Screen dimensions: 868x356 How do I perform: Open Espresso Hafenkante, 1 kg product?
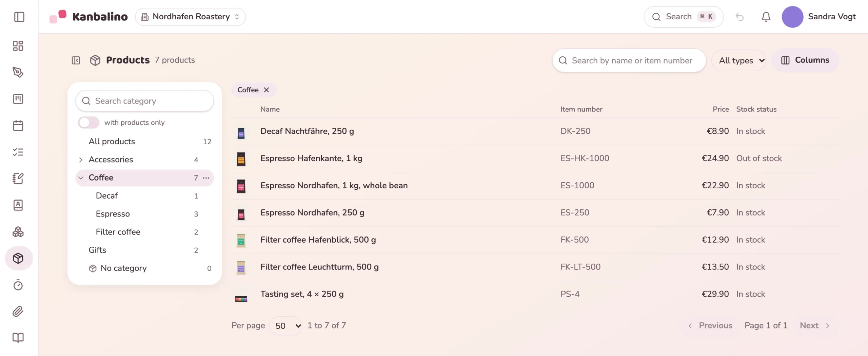pos(311,158)
